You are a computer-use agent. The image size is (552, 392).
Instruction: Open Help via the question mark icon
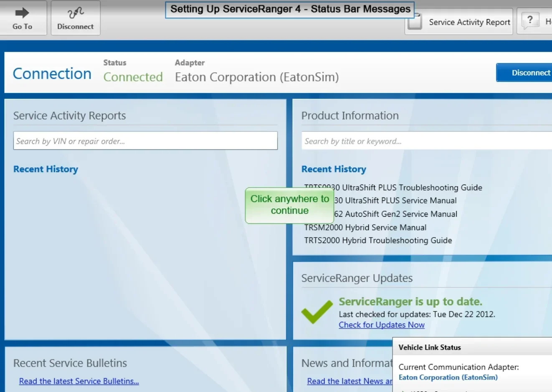coord(530,20)
